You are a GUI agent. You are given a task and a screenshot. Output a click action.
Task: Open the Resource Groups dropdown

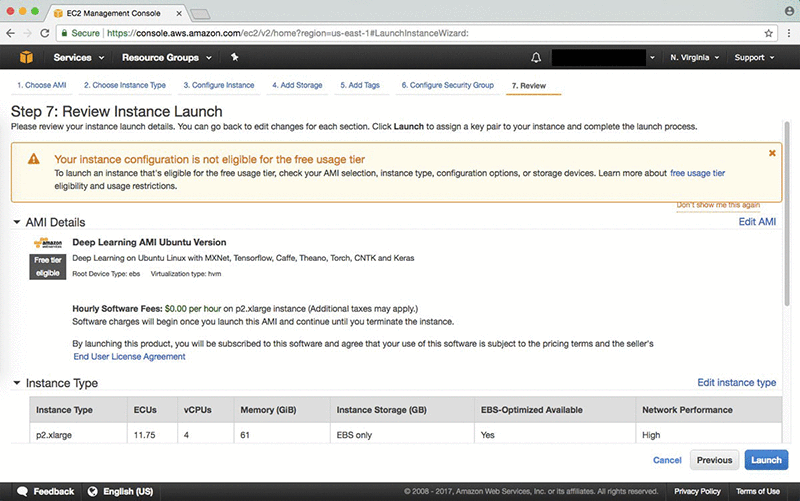(x=167, y=58)
